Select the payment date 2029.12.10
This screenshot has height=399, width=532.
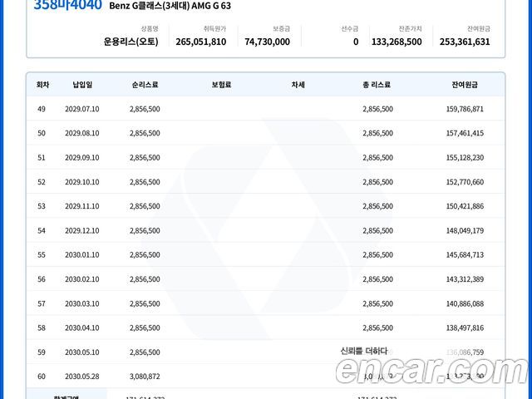click(82, 230)
